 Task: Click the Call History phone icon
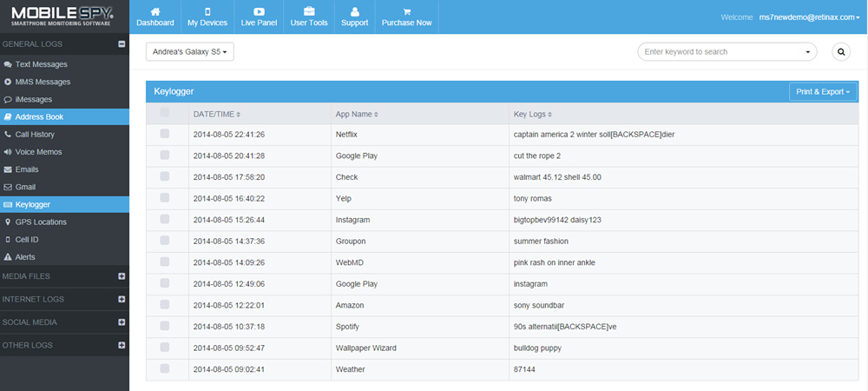click(8, 135)
